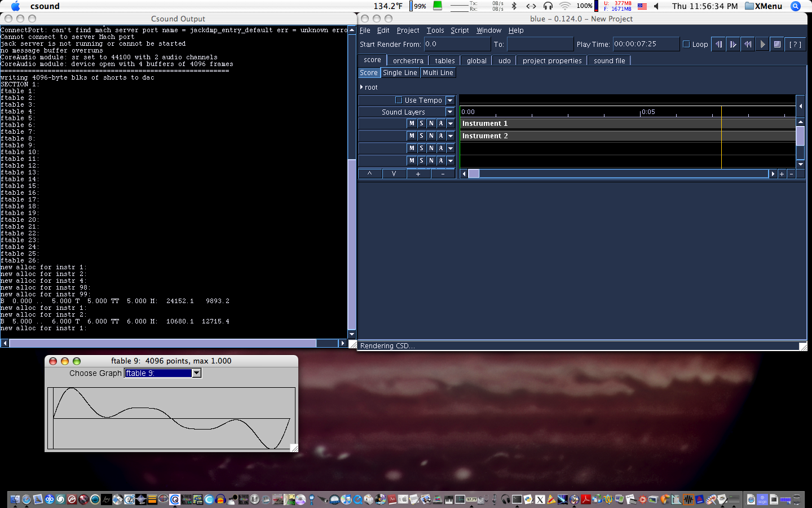The image size is (812, 508).
Task: Open the fourth layer's dropdown arrow
Action: tap(451, 160)
